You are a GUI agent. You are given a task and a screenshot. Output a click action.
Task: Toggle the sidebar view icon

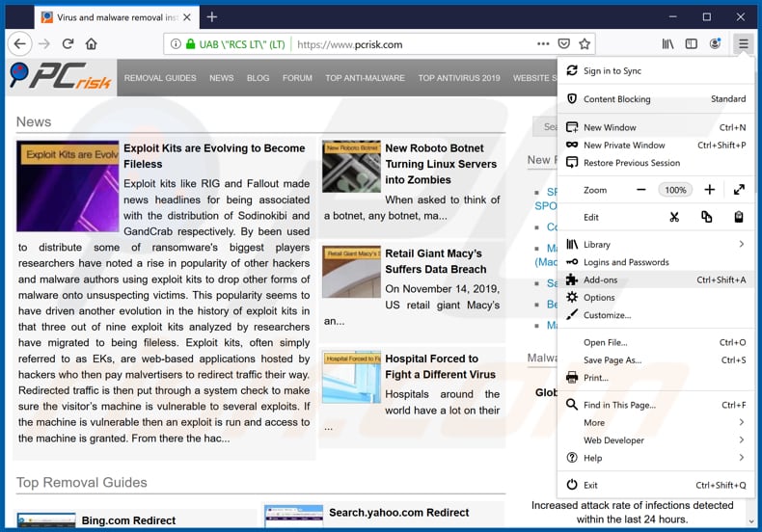(691, 44)
